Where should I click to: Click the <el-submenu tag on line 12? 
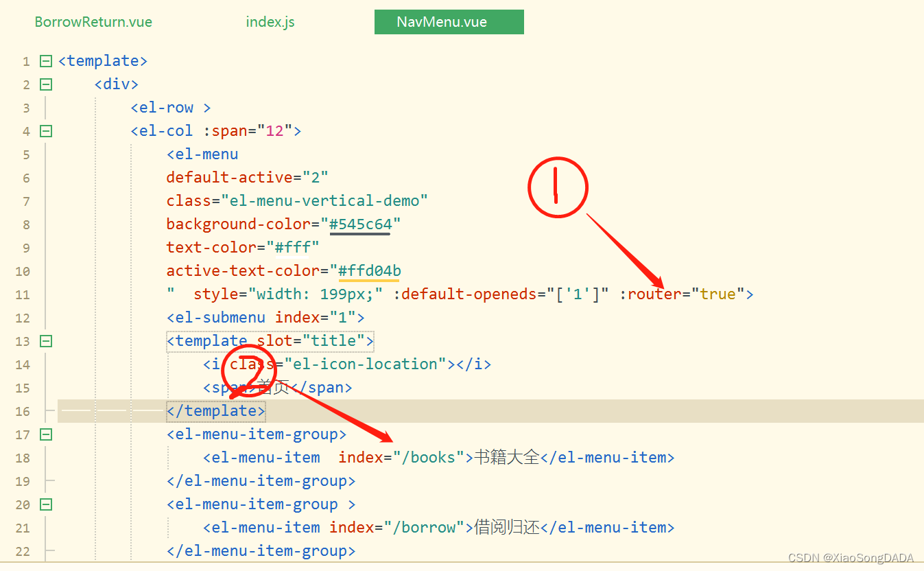(216, 318)
